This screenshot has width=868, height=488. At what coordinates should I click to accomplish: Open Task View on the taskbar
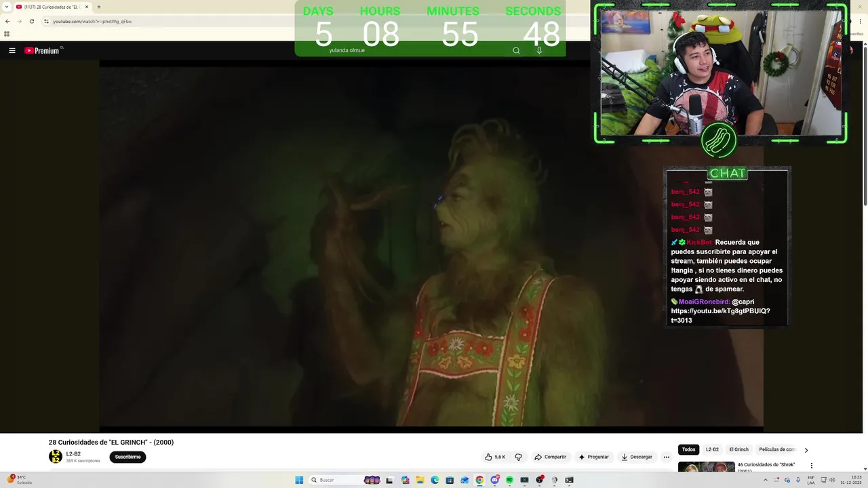(x=389, y=480)
